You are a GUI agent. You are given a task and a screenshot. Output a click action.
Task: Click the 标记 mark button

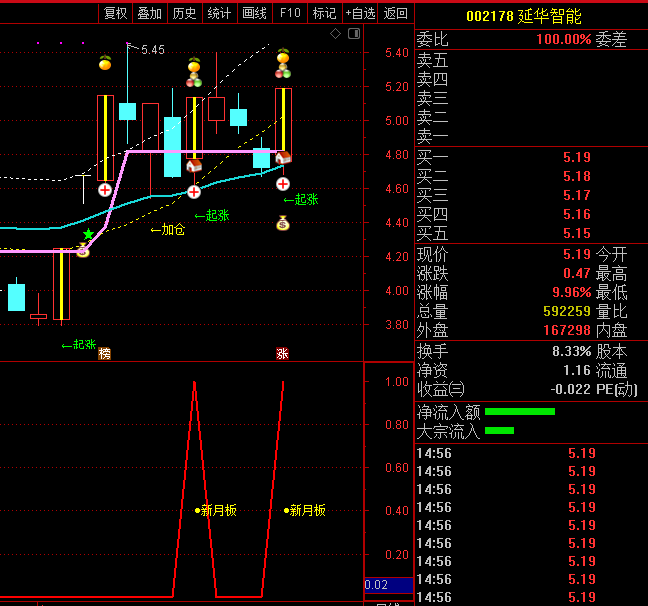(324, 13)
